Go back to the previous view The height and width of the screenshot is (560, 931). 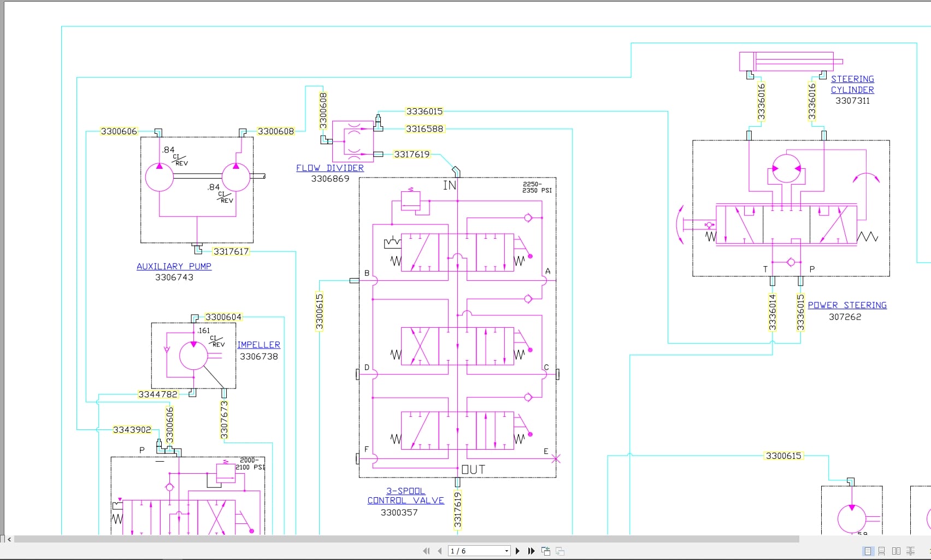[x=546, y=551]
